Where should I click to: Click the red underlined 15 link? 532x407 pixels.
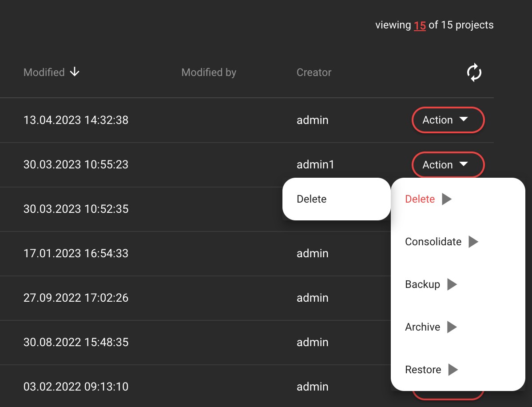coord(420,25)
